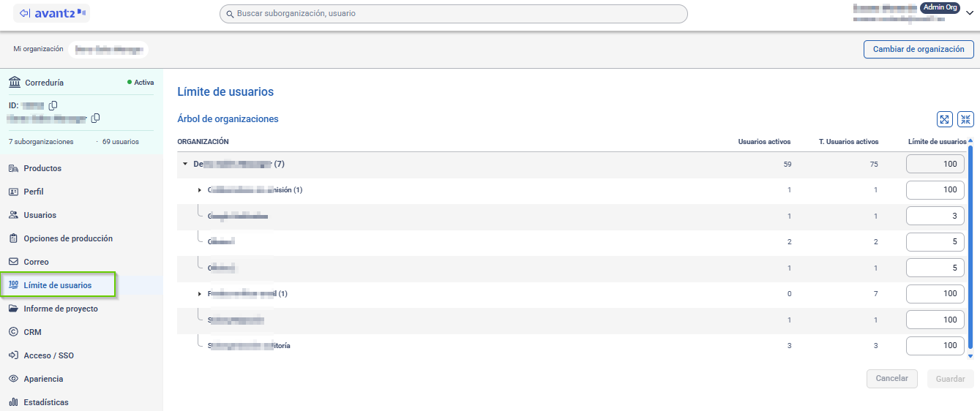Click the 69 usuarios text

coord(121,141)
